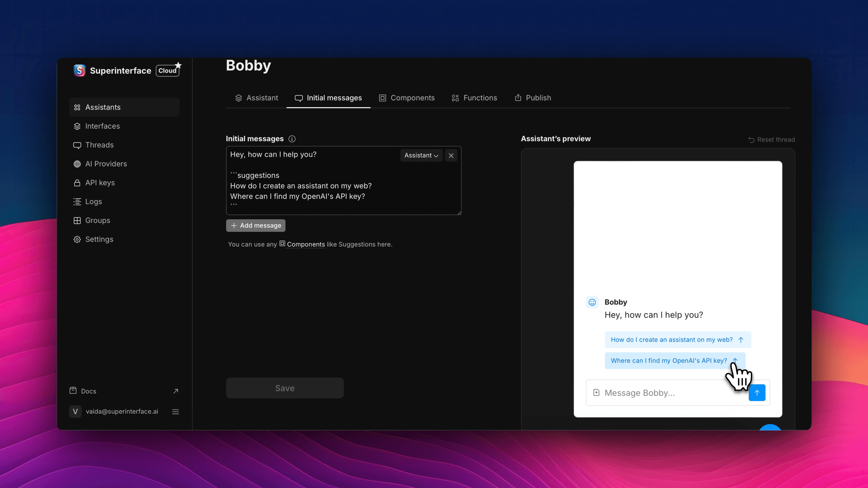Open the Cloud badge next to Superinterface
Screen dimensions: 868x488
pyautogui.click(x=167, y=71)
